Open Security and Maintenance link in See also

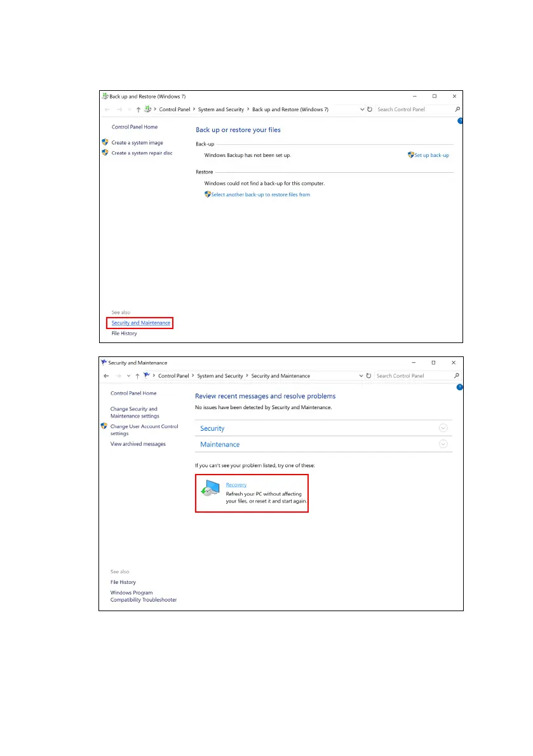pyautogui.click(x=141, y=323)
